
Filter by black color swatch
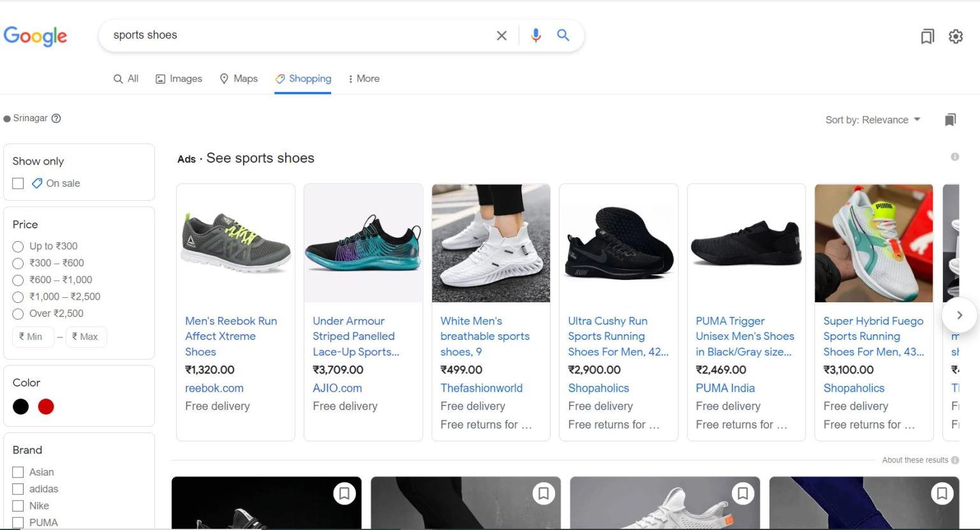point(21,407)
